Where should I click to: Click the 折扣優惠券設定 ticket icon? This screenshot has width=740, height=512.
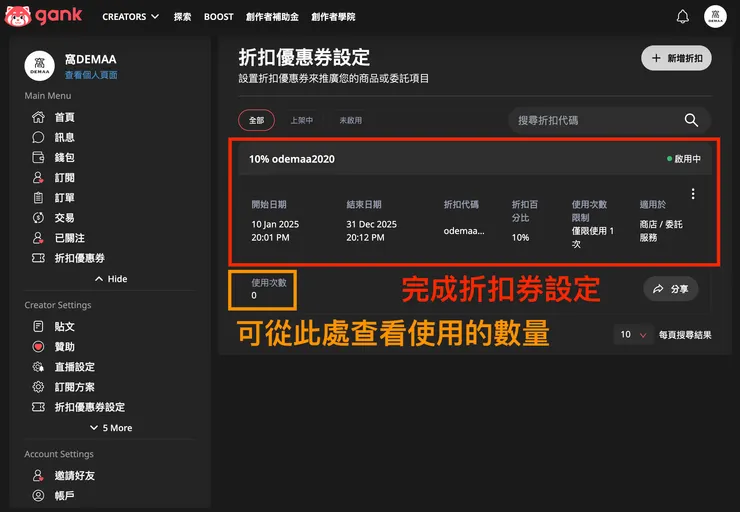pyautogui.click(x=38, y=407)
